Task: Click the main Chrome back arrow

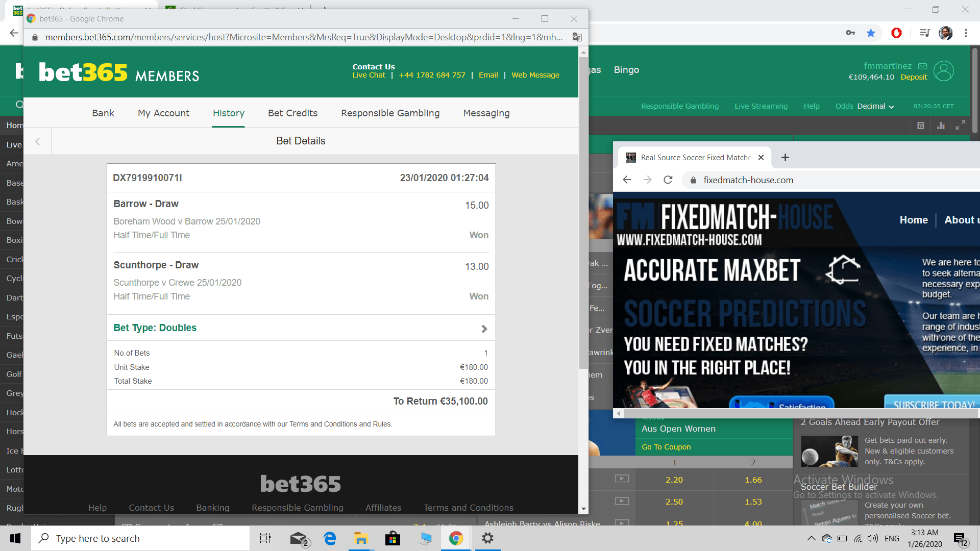Action: [x=14, y=33]
